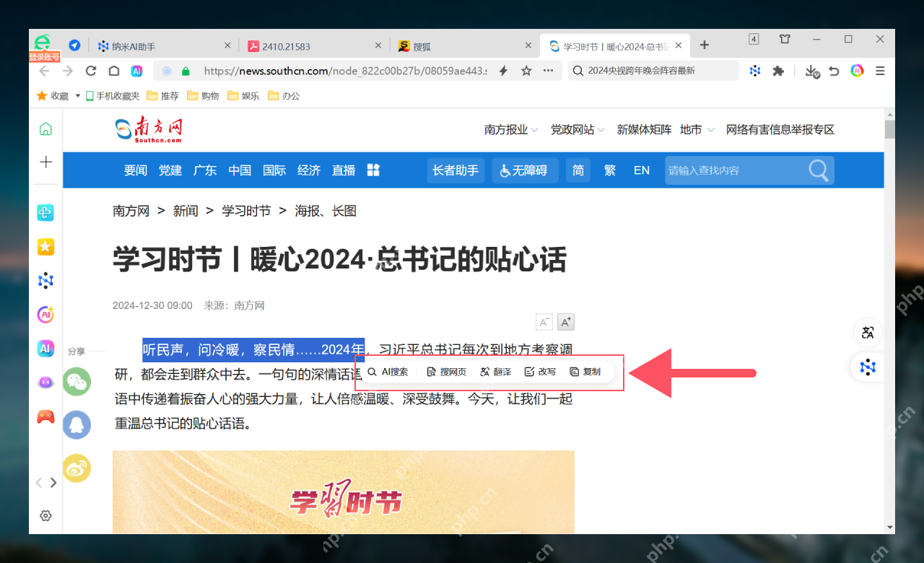Open the extensions puzzle icon

click(x=778, y=71)
